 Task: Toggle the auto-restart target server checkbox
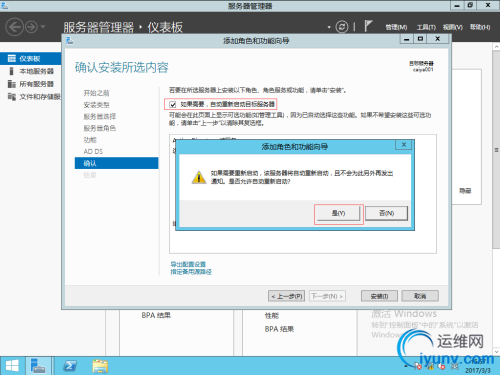(x=173, y=105)
